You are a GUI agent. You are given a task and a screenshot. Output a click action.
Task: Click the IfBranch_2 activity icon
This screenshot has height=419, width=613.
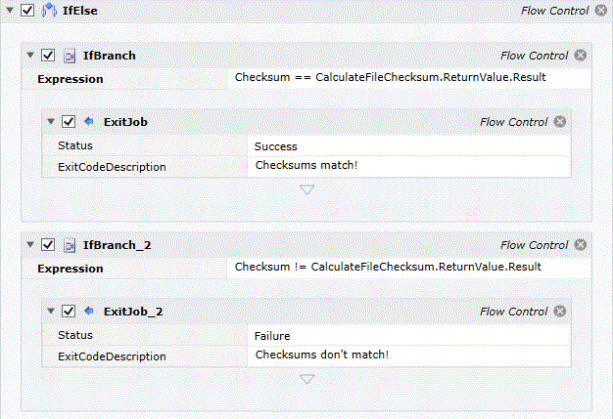[70, 245]
